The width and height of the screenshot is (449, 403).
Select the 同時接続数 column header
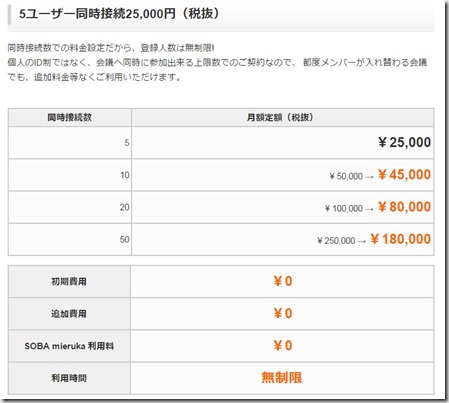coord(70,117)
